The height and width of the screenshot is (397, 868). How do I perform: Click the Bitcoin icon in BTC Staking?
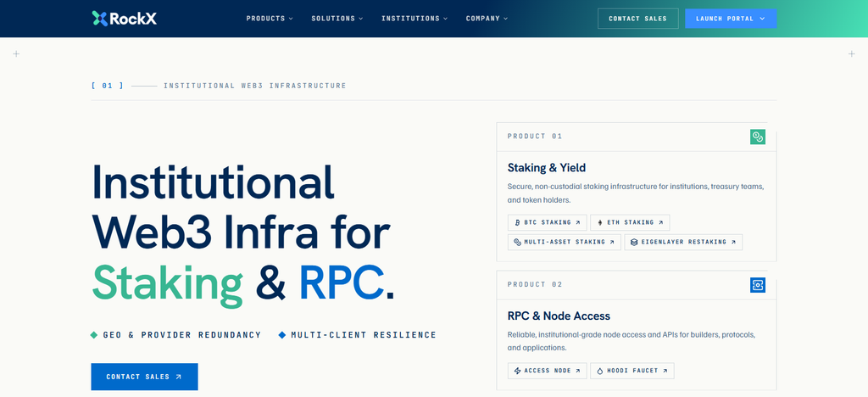[x=518, y=222]
